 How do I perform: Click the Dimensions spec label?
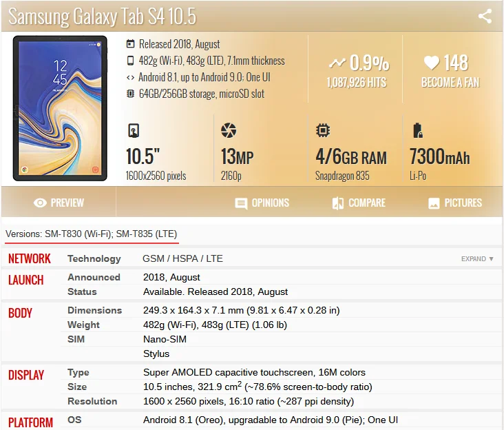click(95, 310)
